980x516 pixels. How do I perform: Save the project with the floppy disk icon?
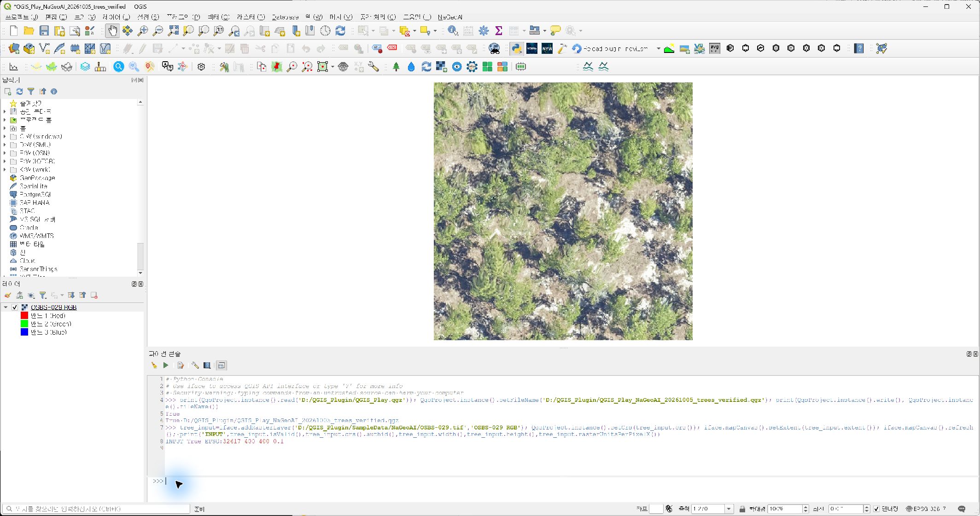point(44,31)
